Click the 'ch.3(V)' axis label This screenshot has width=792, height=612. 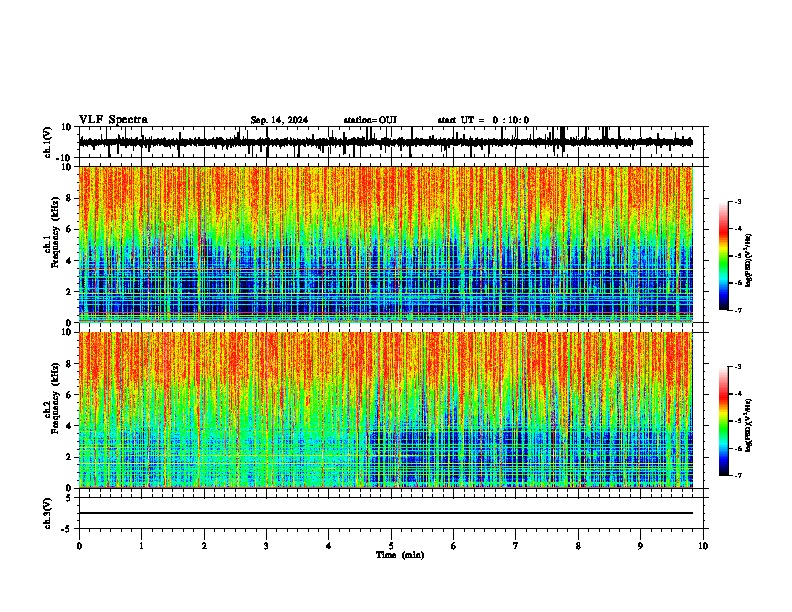48,514
